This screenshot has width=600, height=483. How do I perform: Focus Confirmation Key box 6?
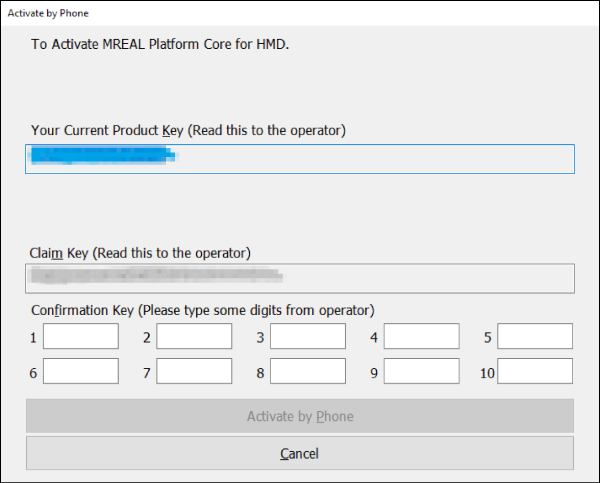coord(81,371)
